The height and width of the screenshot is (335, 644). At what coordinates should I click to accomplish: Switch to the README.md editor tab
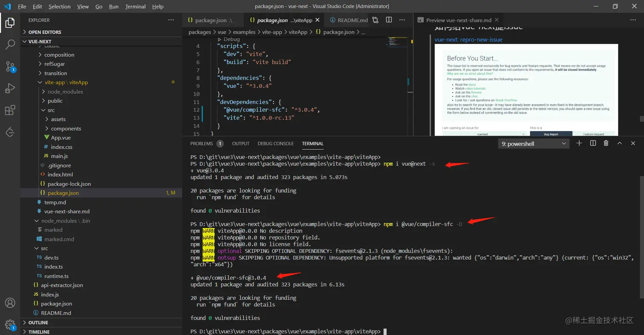tap(348, 20)
